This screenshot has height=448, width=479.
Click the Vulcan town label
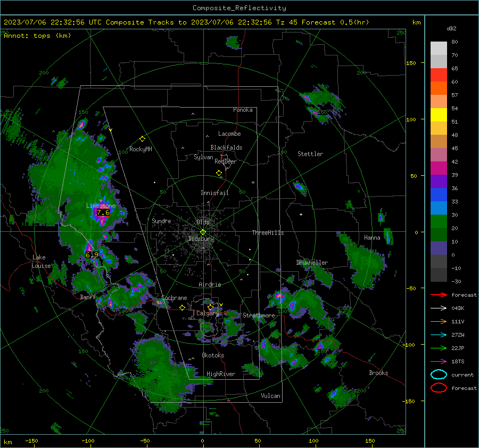tap(270, 396)
